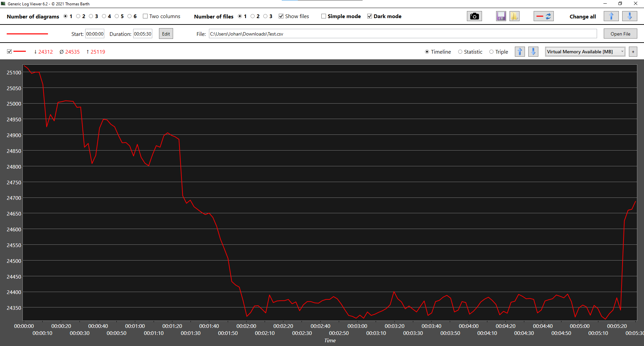Select 3 for Number of files

point(265,16)
